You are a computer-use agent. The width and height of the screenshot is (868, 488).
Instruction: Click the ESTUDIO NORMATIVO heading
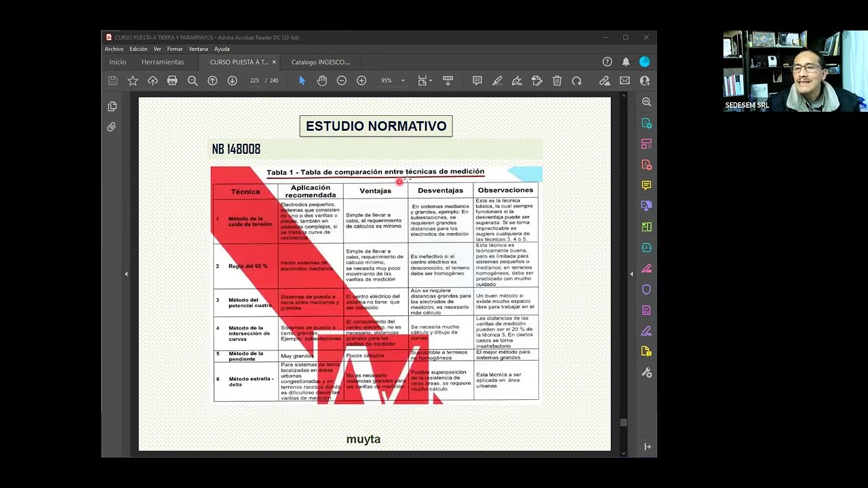(x=376, y=126)
